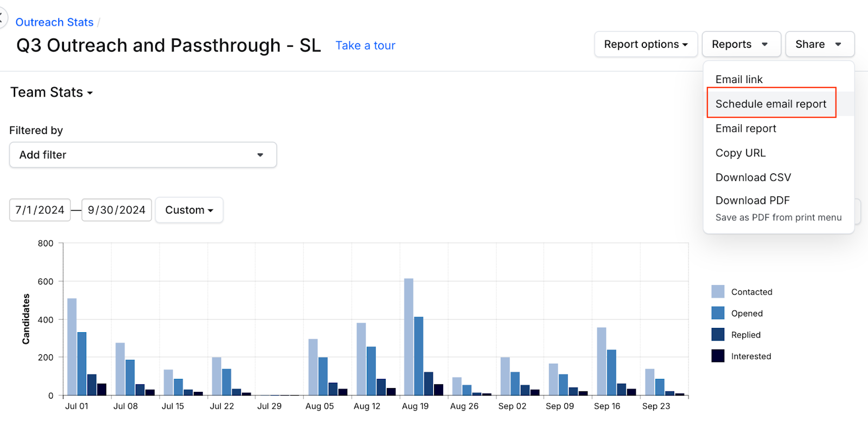Choose Schedule email report menu item
This screenshot has width=868, height=425.
tap(770, 104)
